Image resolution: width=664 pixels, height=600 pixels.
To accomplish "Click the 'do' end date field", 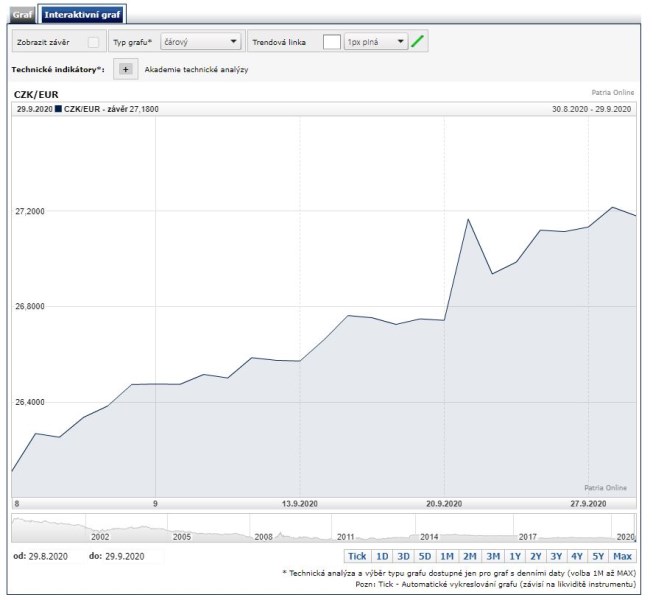I will (124, 556).
